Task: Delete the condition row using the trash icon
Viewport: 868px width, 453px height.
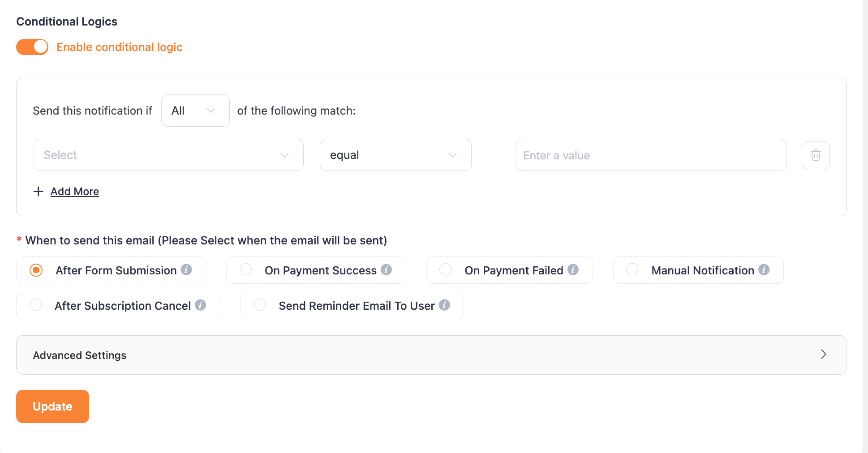Action: click(x=816, y=155)
